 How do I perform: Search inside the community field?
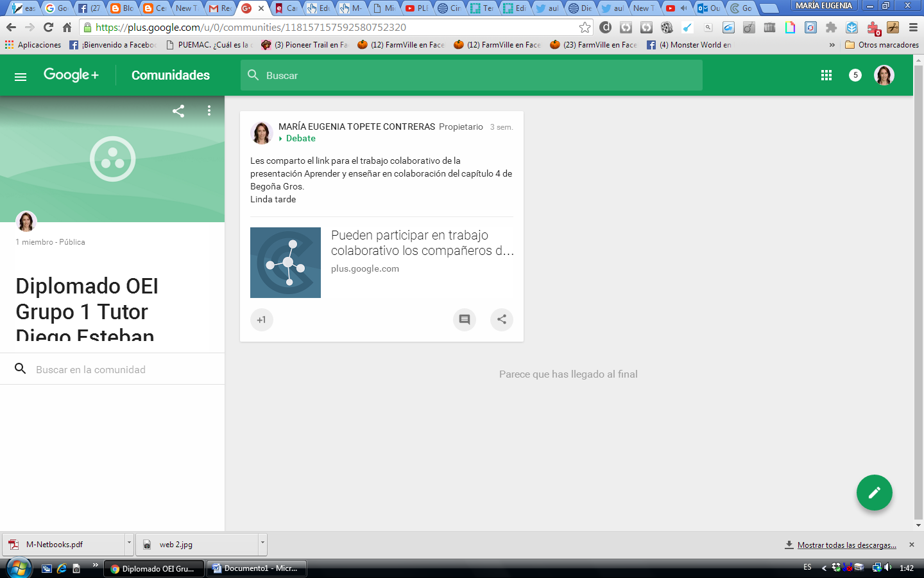112,369
